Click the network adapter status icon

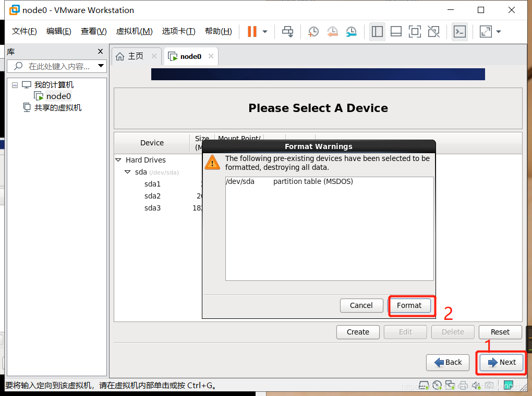coord(450,386)
